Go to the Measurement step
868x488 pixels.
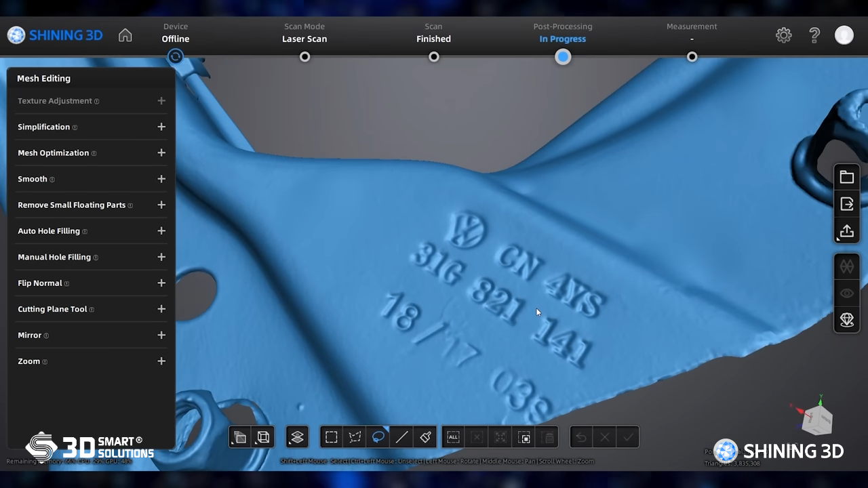[692, 57]
